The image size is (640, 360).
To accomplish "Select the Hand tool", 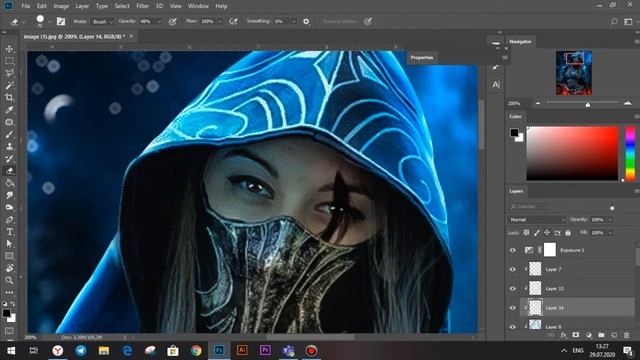I will 9,268.
